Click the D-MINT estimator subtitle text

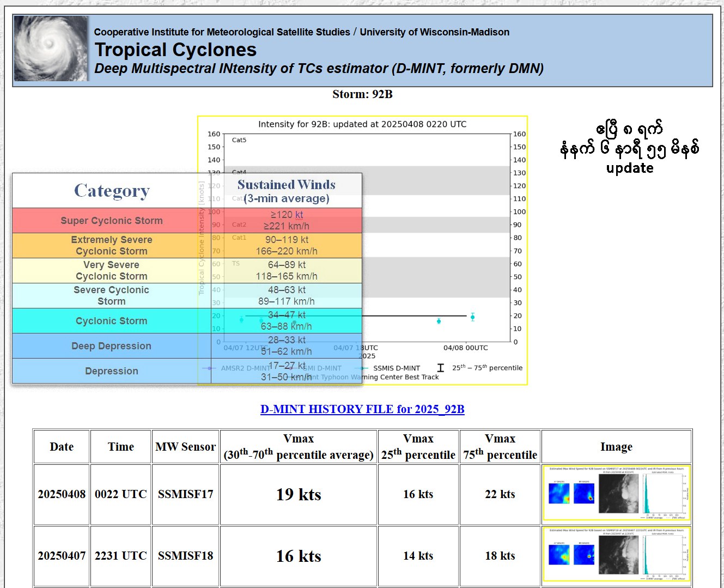pyautogui.click(x=319, y=69)
